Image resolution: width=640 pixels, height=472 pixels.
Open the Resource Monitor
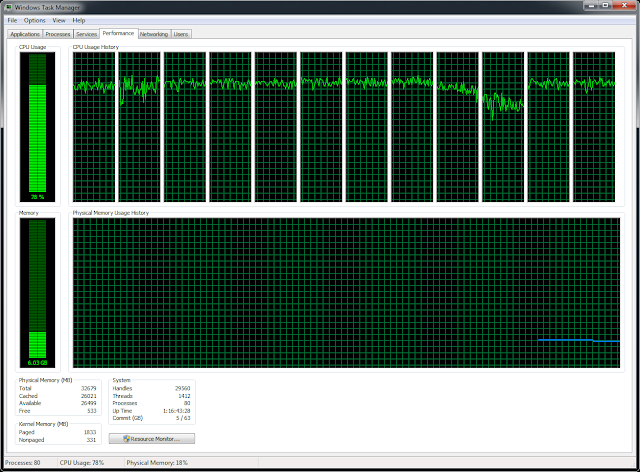(152, 439)
